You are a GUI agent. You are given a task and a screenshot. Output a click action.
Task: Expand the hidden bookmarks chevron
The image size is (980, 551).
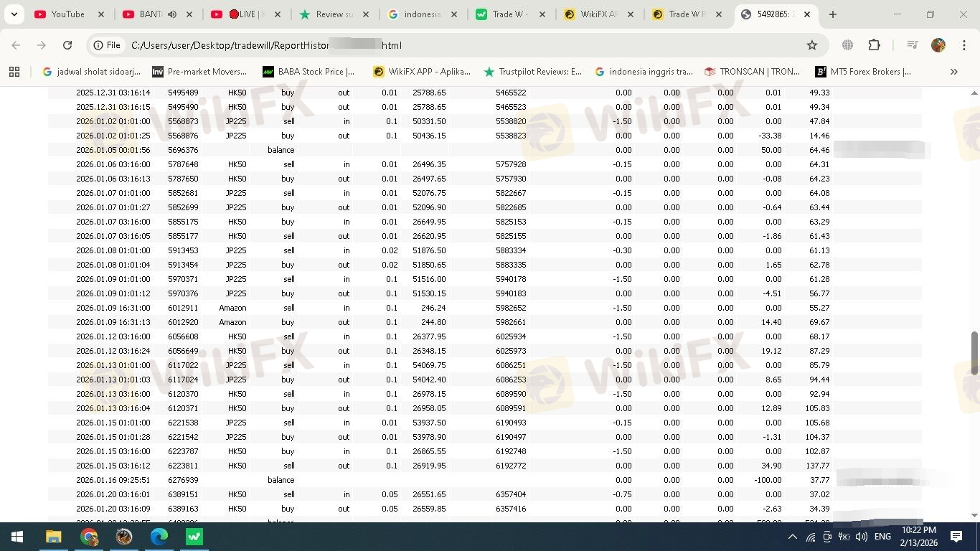(x=953, y=72)
